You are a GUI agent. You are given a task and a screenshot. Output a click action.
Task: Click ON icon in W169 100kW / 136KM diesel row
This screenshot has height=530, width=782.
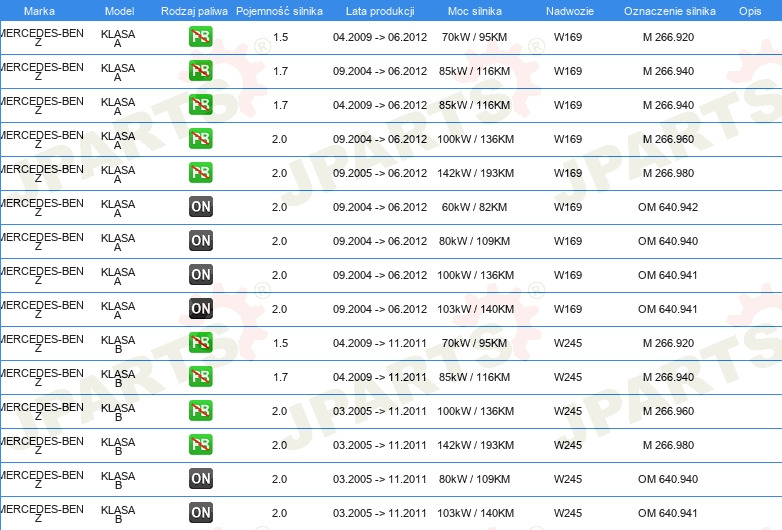coord(200,274)
